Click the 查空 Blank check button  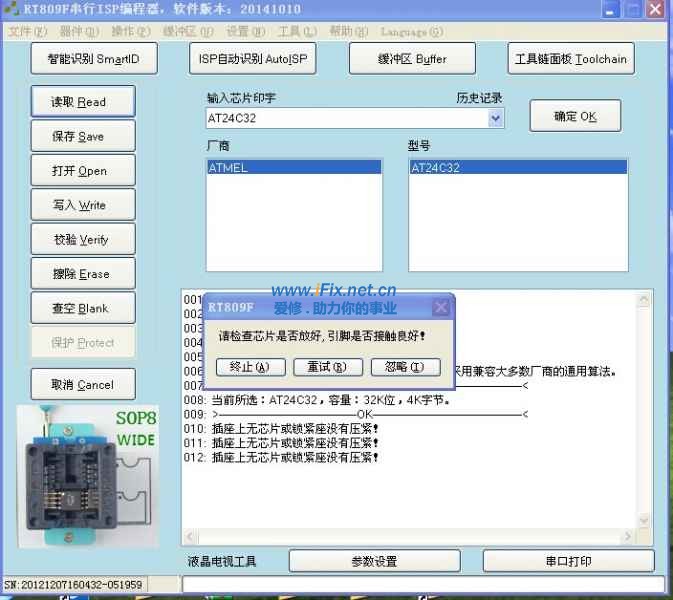coord(83,307)
